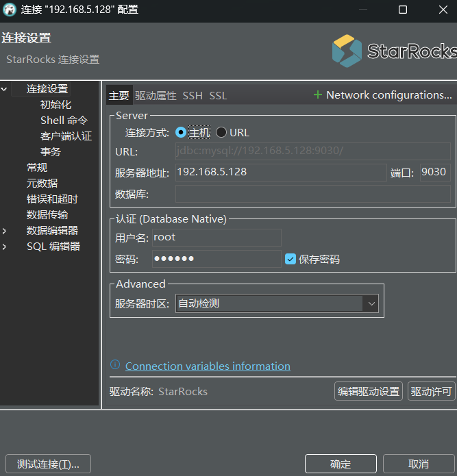Viewport: 457px width, 476px height.
Task: Select 数据编辑器 in the tree
Action: click(52, 231)
